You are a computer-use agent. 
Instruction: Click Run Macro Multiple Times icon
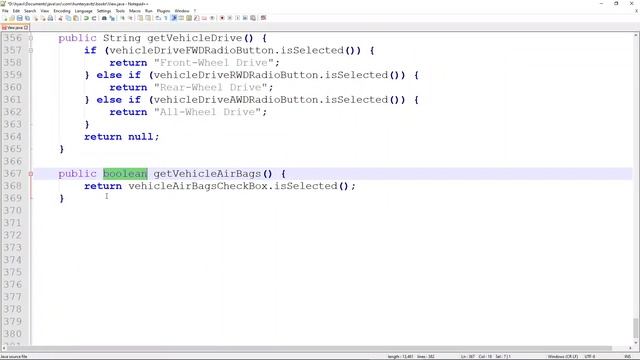tap(245, 18)
